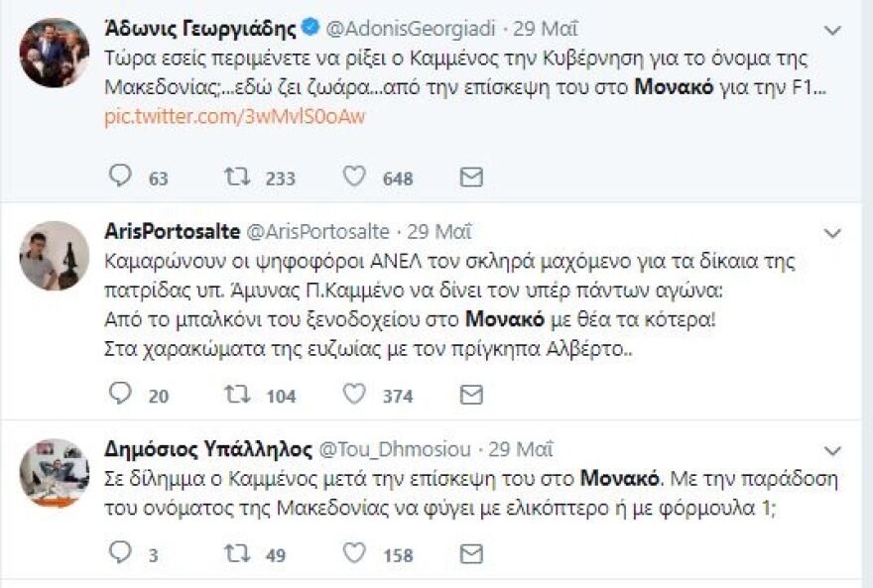Viewport: 873px width, 588px height.
Task: Open the dropdown arrow on Tou_Dhmosiou tweet
Action: [833, 451]
